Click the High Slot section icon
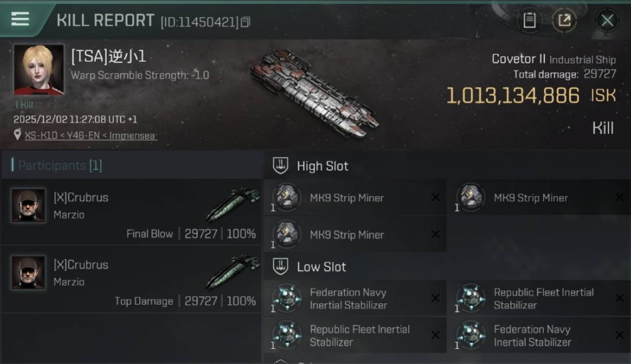This screenshot has width=631, height=364. 281,166
